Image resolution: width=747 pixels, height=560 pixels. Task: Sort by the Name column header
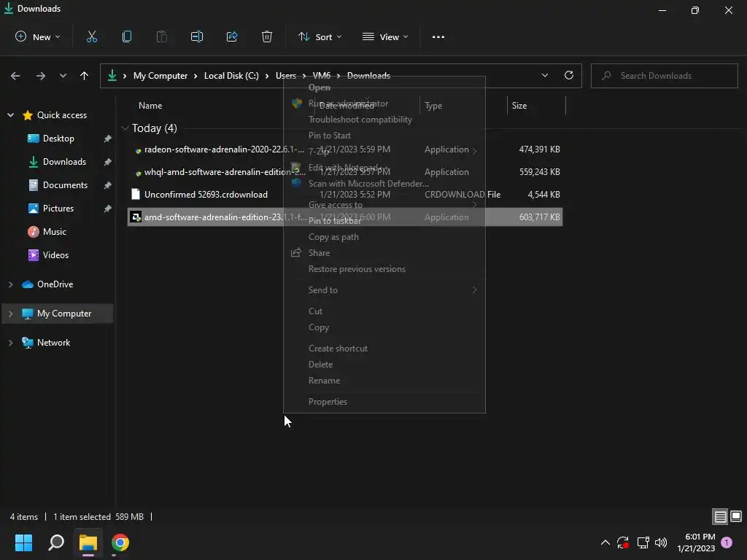(150, 106)
